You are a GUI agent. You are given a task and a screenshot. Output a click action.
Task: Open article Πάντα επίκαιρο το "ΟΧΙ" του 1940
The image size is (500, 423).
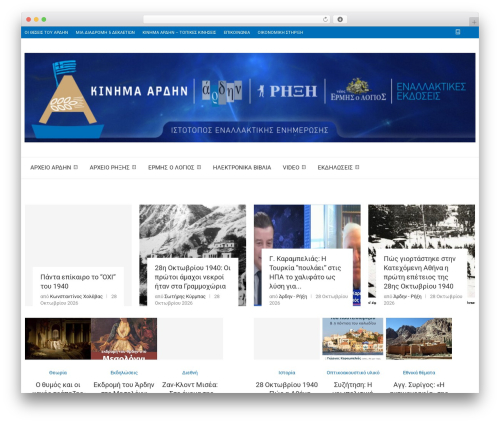pyautogui.click(x=78, y=282)
